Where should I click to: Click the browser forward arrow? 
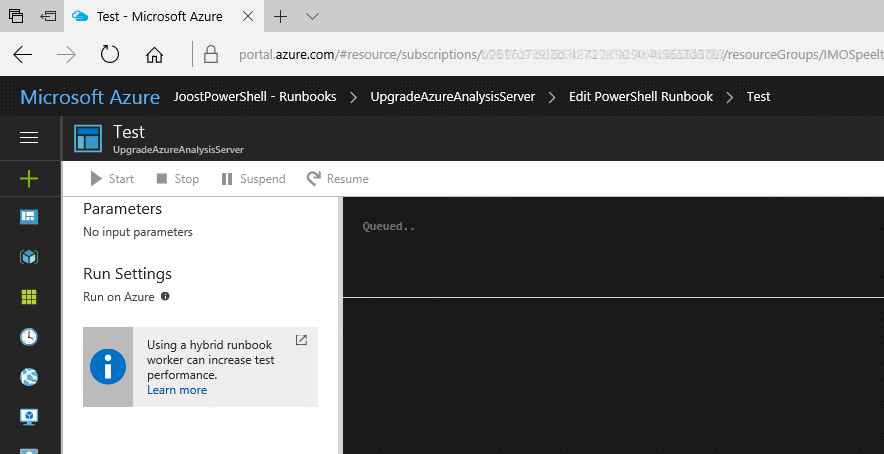point(67,55)
